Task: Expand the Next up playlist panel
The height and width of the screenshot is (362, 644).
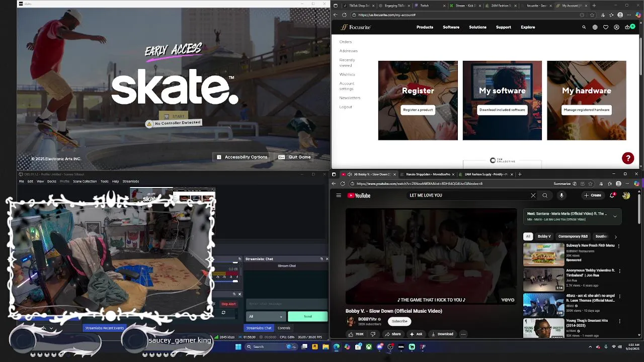Action: tap(615, 216)
